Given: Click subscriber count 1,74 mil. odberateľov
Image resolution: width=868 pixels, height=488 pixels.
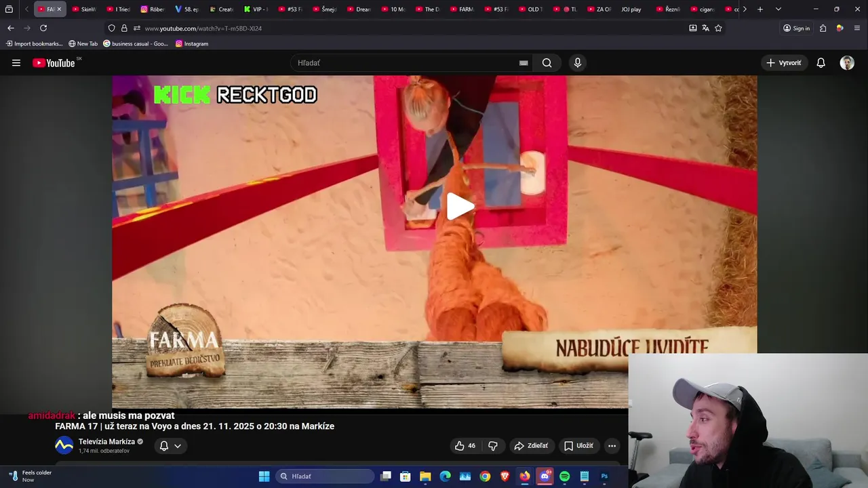Looking at the screenshot, I should pyautogui.click(x=104, y=451).
